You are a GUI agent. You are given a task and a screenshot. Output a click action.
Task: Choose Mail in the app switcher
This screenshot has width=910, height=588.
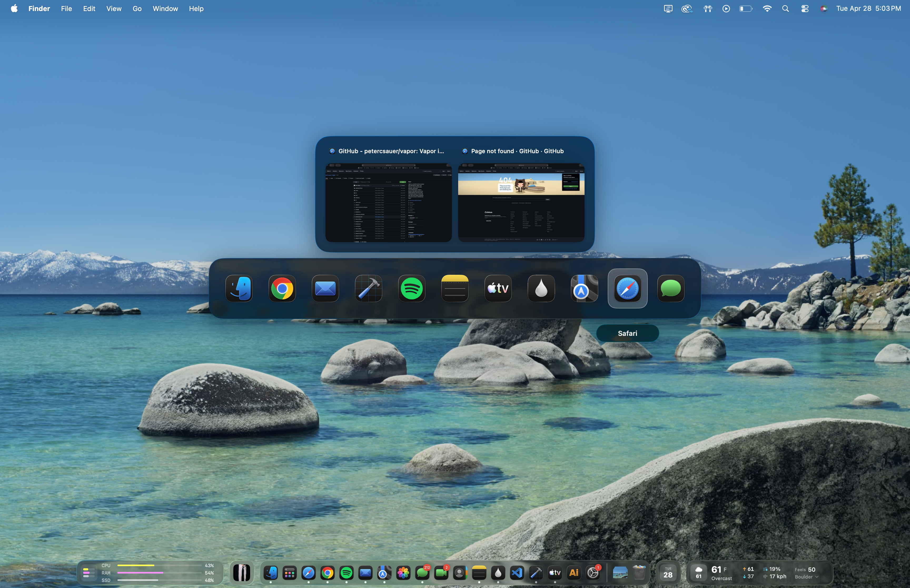click(325, 289)
